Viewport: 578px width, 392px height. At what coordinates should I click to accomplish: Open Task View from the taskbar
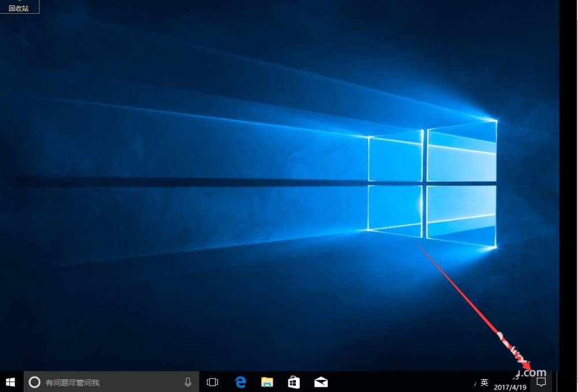[x=213, y=382]
